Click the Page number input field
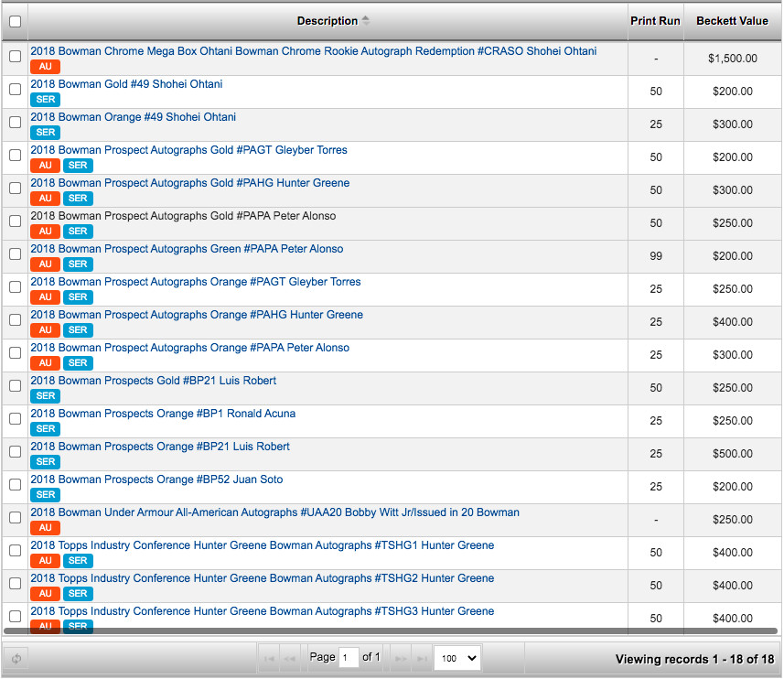Image resolution: width=784 pixels, height=679 pixels. (349, 658)
